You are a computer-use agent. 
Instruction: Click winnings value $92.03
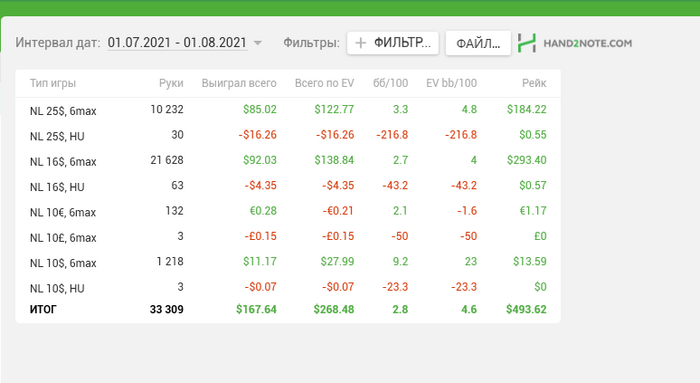tap(259, 160)
